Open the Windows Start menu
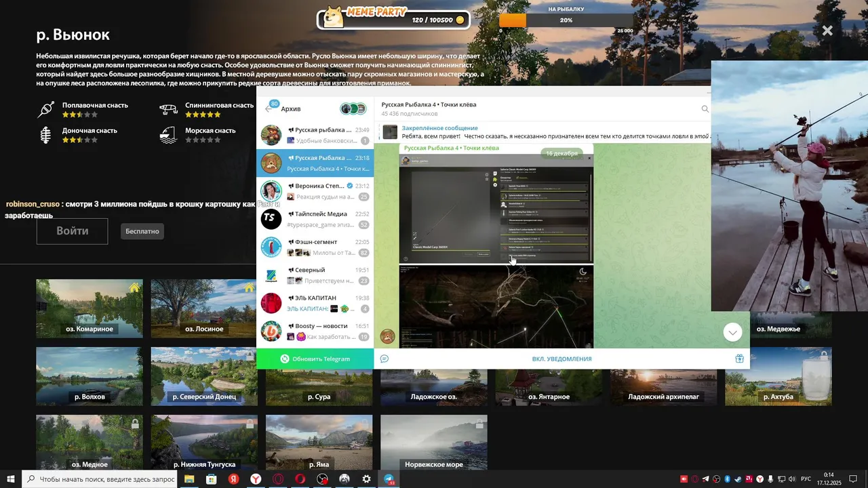Screen dimensions: 868x488 (x=10, y=479)
